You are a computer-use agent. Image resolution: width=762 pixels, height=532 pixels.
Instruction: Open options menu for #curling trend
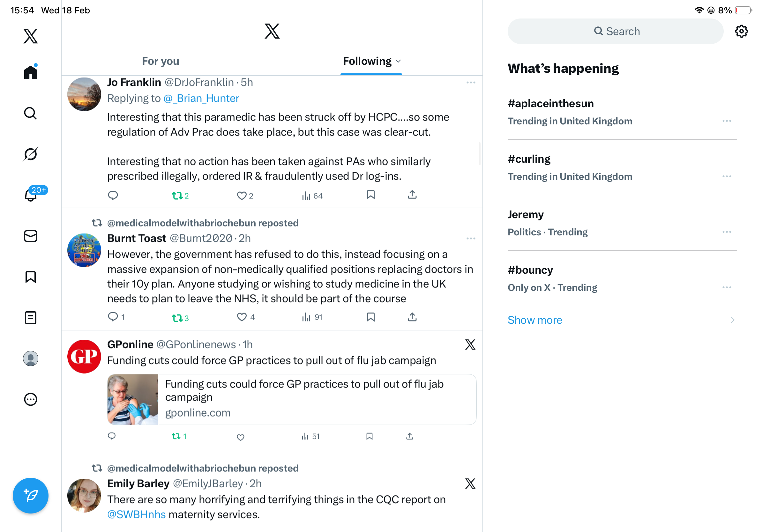pos(727,176)
